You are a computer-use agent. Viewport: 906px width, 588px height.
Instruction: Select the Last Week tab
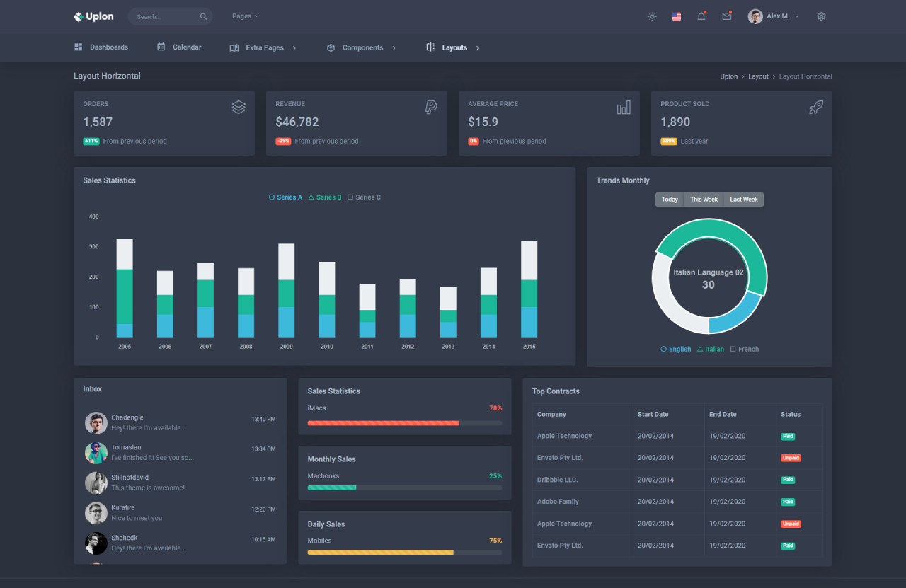[x=744, y=200]
